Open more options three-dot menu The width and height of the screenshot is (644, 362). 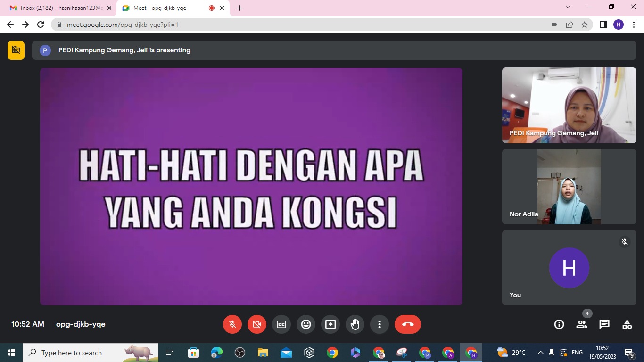click(380, 324)
